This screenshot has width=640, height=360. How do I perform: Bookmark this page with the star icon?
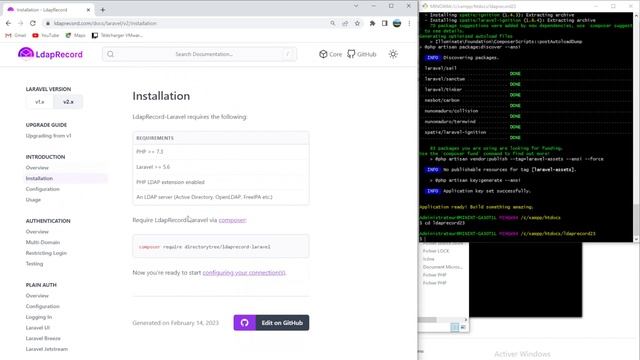point(357,23)
